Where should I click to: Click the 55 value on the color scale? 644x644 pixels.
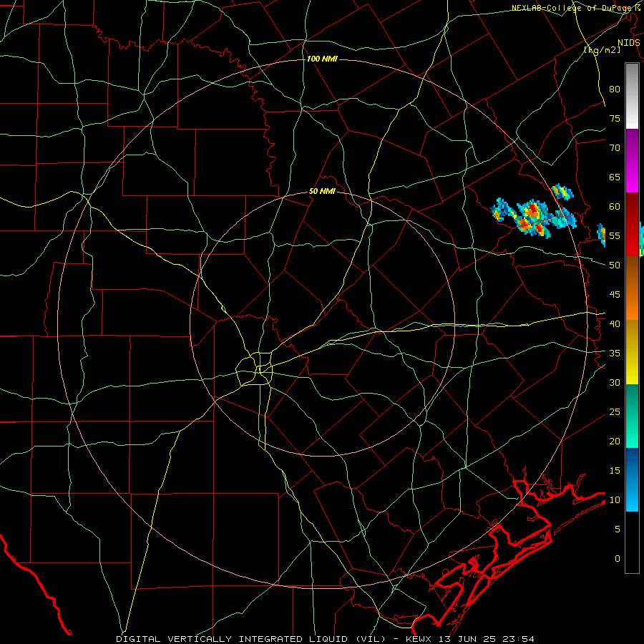pos(615,235)
